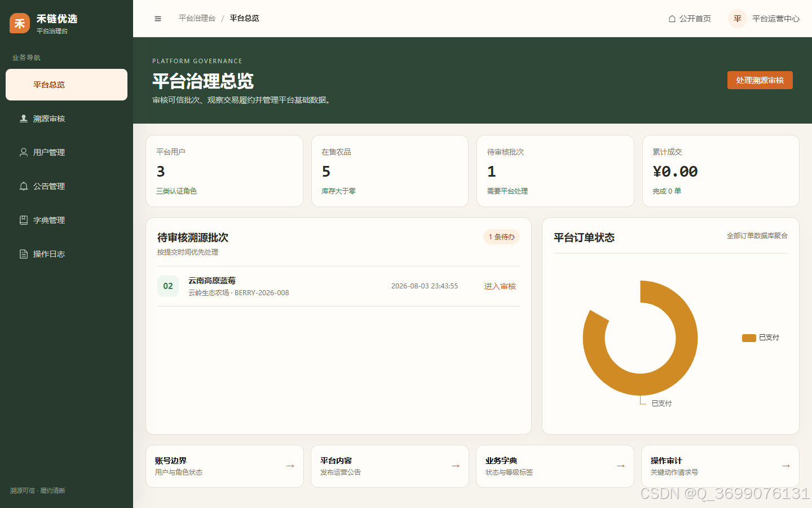Select 公告管理 in the sidebar
Image resolution: width=812 pixels, height=508 pixels.
point(67,186)
